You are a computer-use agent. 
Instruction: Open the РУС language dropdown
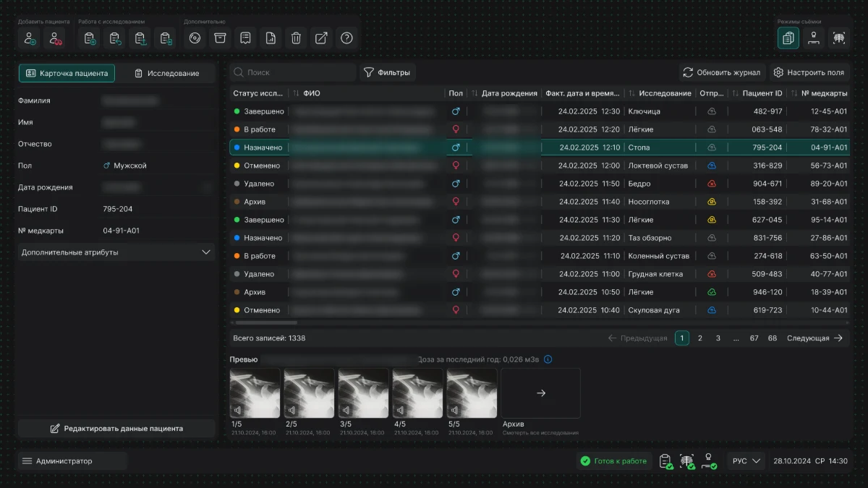pyautogui.click(x=746, y=461)
